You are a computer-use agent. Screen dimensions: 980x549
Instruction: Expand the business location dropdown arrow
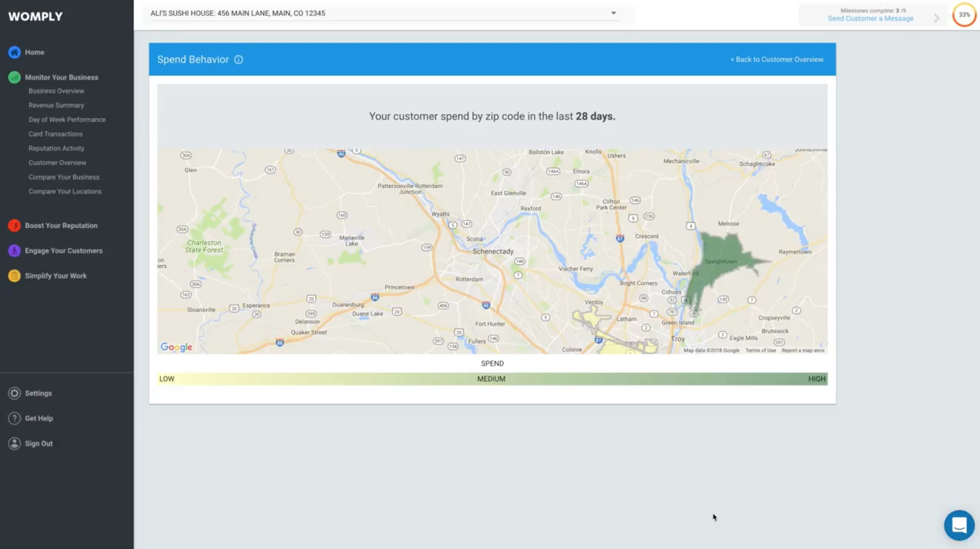(614, 13)
